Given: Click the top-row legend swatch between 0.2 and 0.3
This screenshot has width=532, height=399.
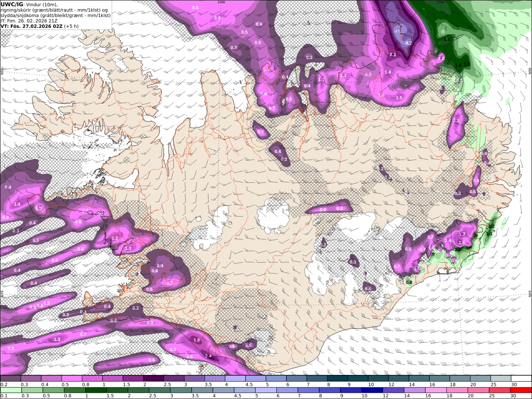Looking at the screenshot, I should click(x=10, y=379).
